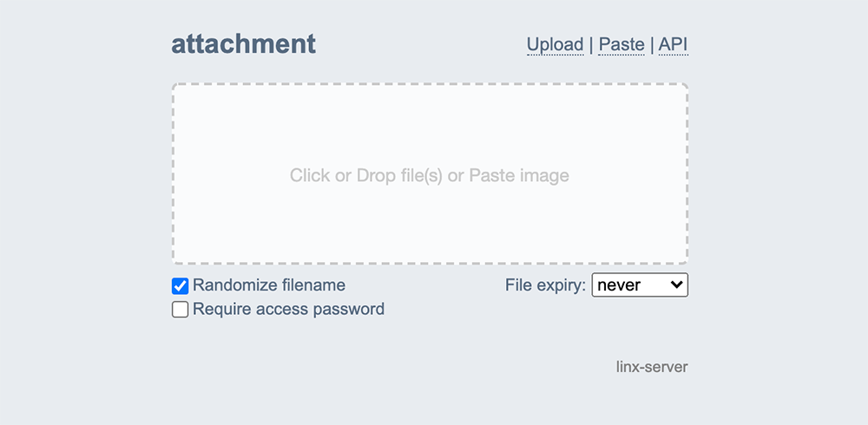Click the top dashed border of the upload area
This screenshot has width=868, height=425.
click(430, 84)
